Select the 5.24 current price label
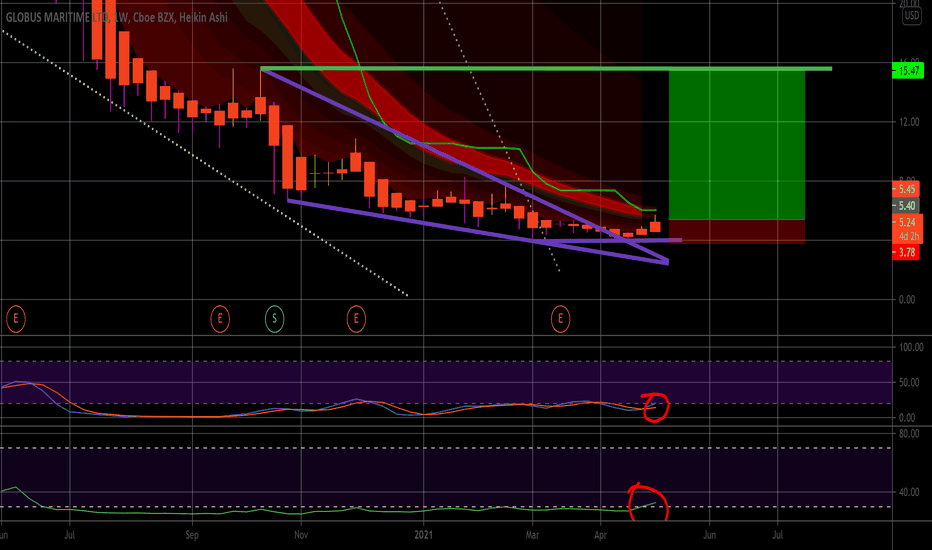 pos(908,222)
